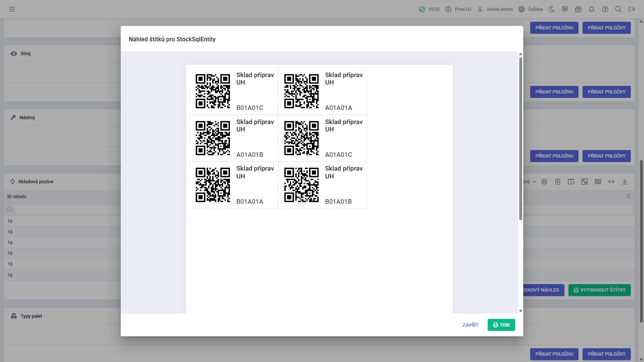Open the notifications bell
The height and width of the screenshot is (362, 644).
(591, 9)
